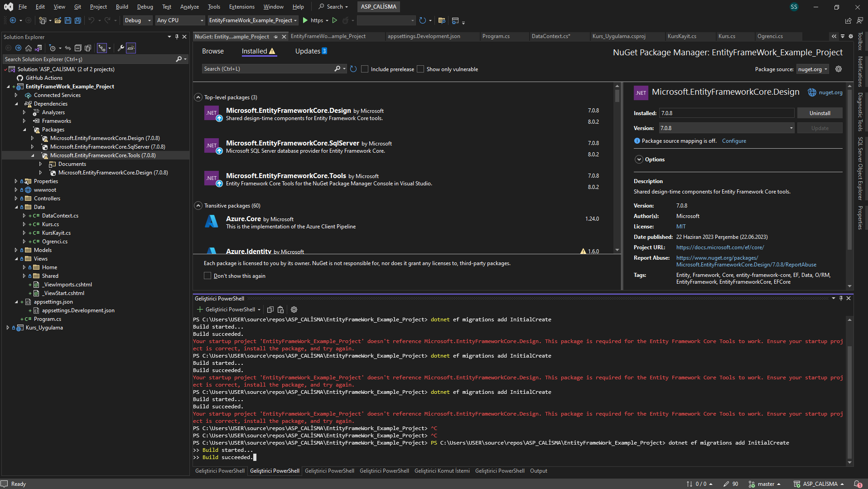Image resolution: width=868 pixels, height=489 pixels.
Task: Open the Package source dropdown
Action: pos(812,69)
